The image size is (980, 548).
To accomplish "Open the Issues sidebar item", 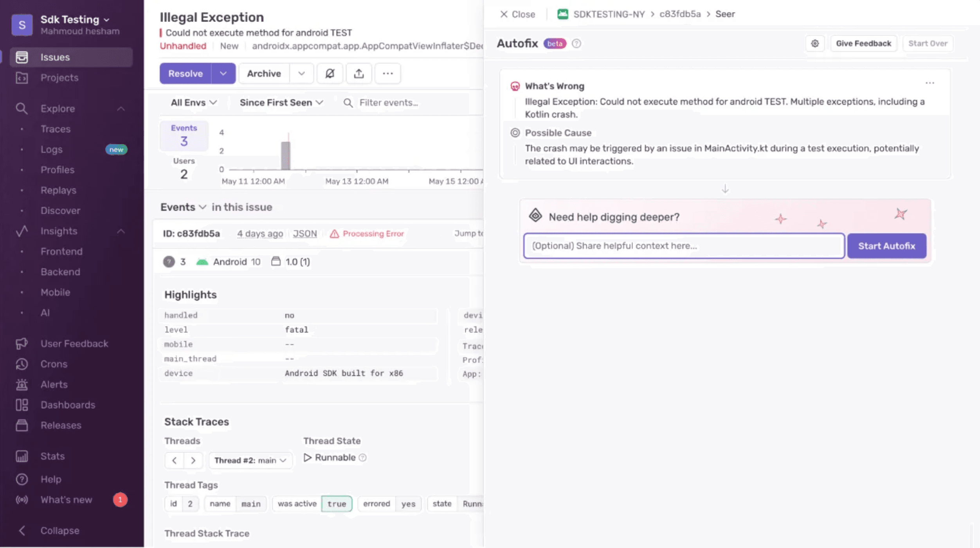I will coord(71,57).
